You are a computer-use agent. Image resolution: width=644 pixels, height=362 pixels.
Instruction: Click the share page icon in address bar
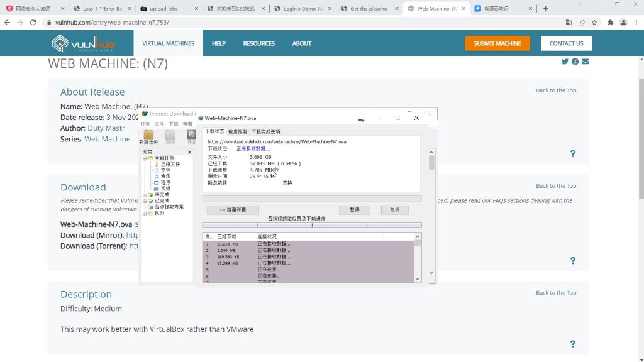pos(582,23)
